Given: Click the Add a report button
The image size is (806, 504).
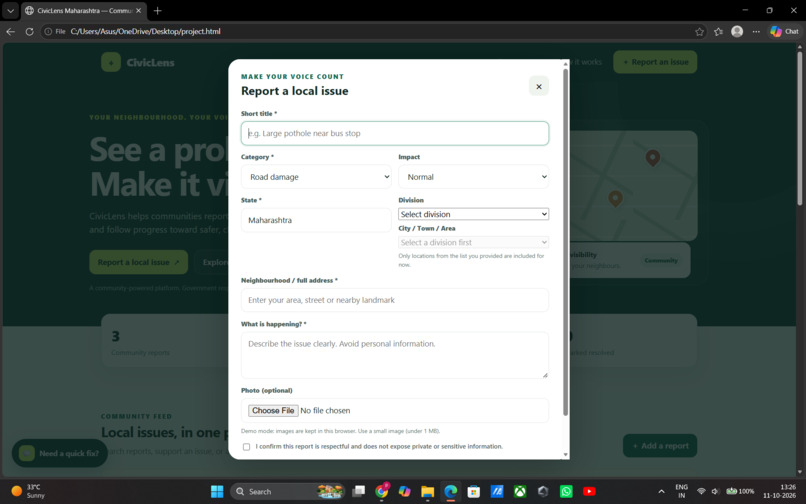Looking at the screenshot, I should click(x=660, y=446).
